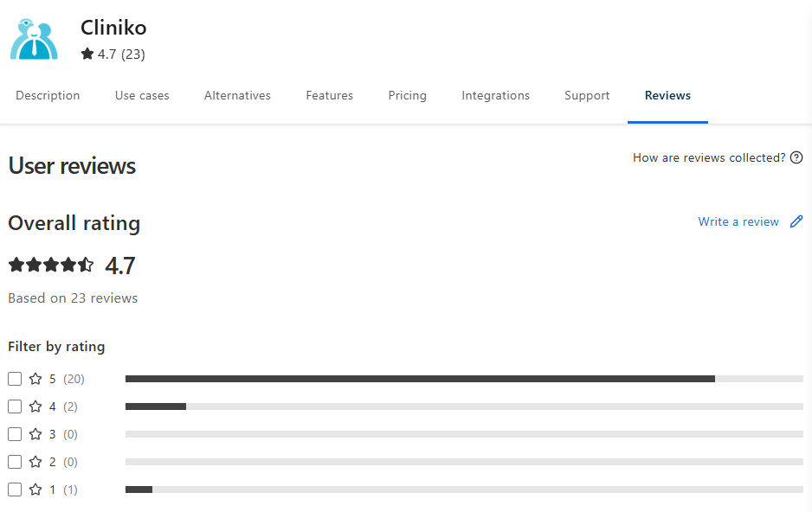Click the question mark help icon
Screen dimensions: 812x512
pos(796,157)
